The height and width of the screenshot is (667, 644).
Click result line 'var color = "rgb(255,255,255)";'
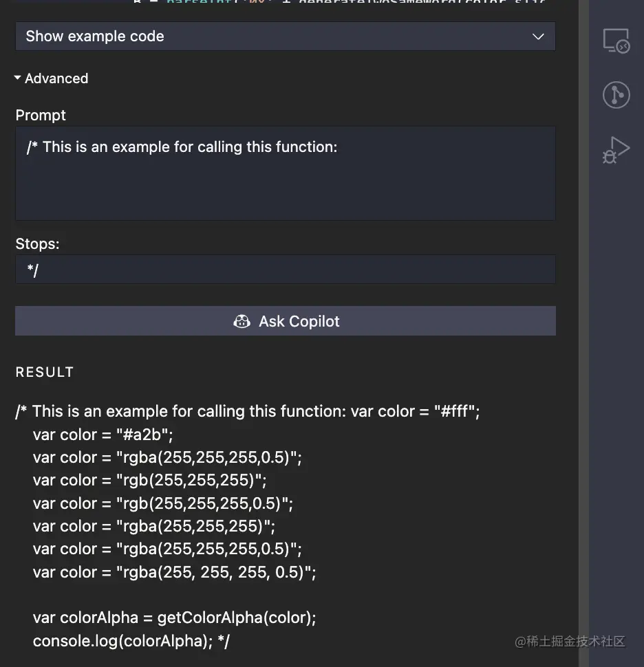pyautogui.click(x=150, y=480)
